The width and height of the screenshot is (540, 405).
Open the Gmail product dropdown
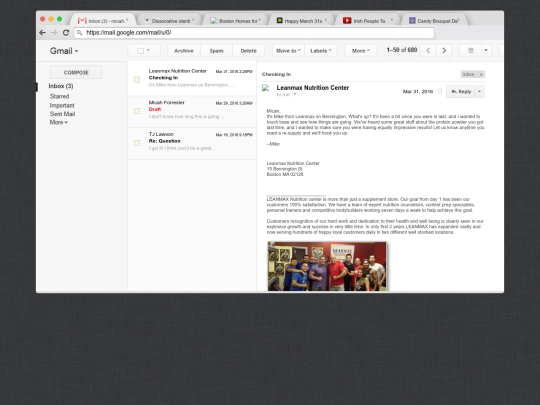click(x=64, y=51)
